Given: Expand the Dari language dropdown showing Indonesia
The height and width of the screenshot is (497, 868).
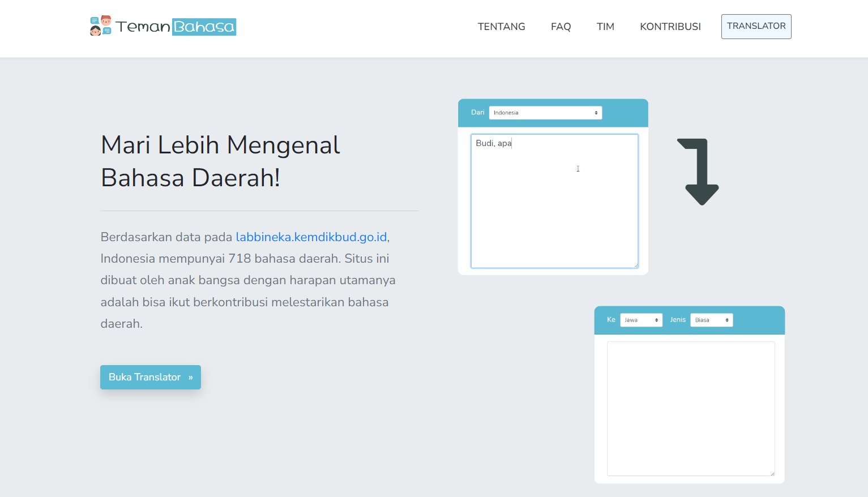Looking at the screenshot, I should 545,113.
